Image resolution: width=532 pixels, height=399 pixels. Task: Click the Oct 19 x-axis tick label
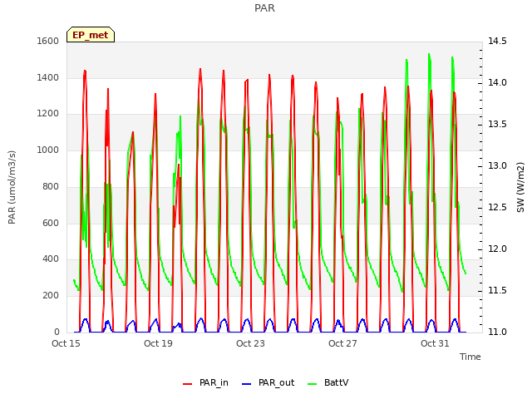click(x=158, y=343)
